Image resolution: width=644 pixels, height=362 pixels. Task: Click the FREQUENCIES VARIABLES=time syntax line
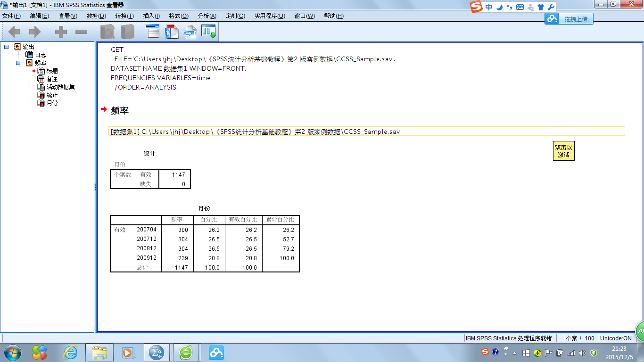[x=161, y=78]
